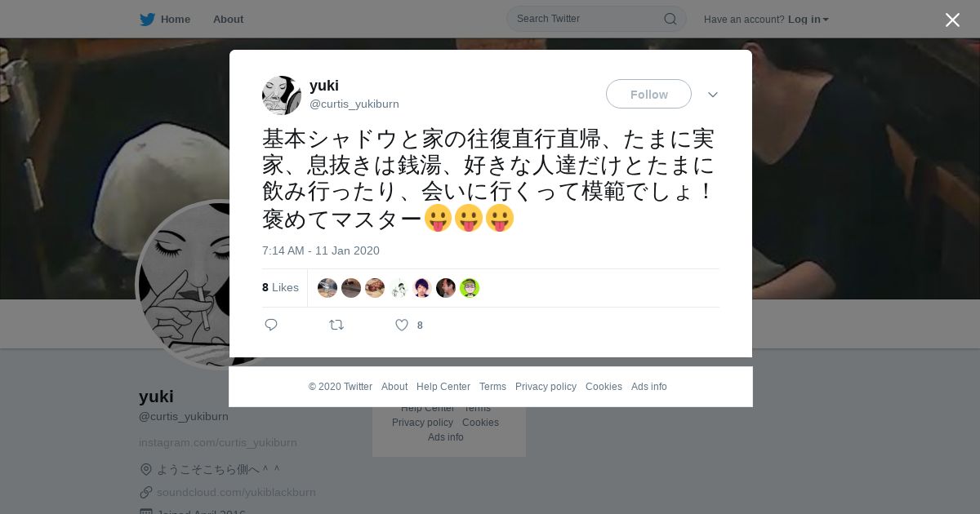Go to the Home menu item
Viewport: 980px width, 514px height.
176,19
